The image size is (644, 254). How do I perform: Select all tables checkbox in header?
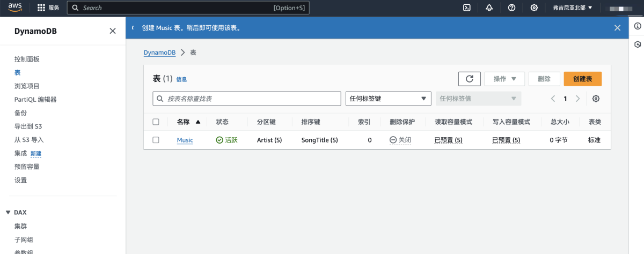pos(156,122)
